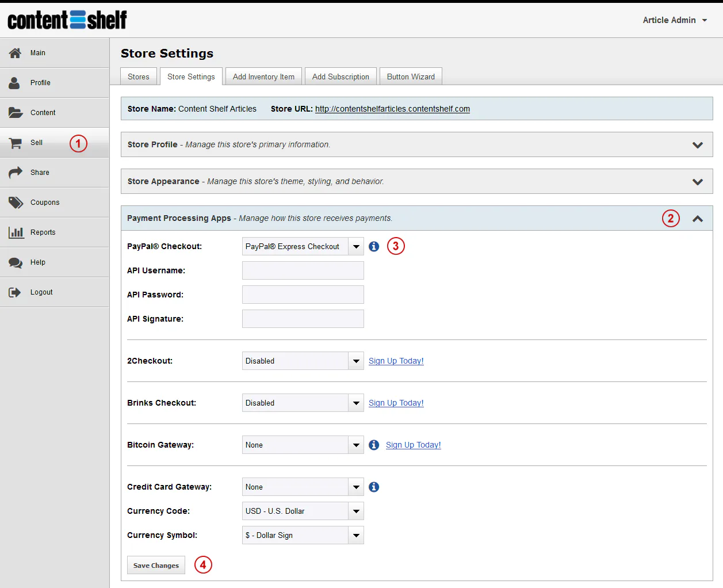
Task: Click info icon beside Credit Card Gateway
Action: coord(374,487)
